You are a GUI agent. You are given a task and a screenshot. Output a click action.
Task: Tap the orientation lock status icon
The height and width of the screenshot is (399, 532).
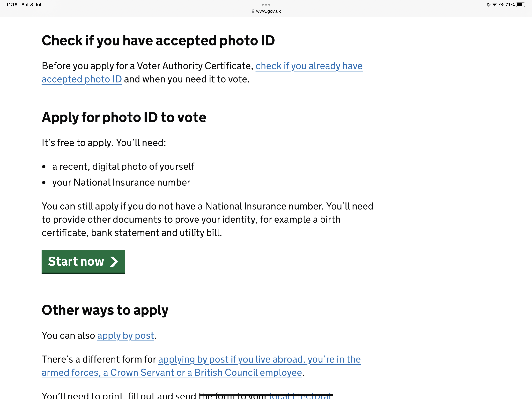coord(501,4)
